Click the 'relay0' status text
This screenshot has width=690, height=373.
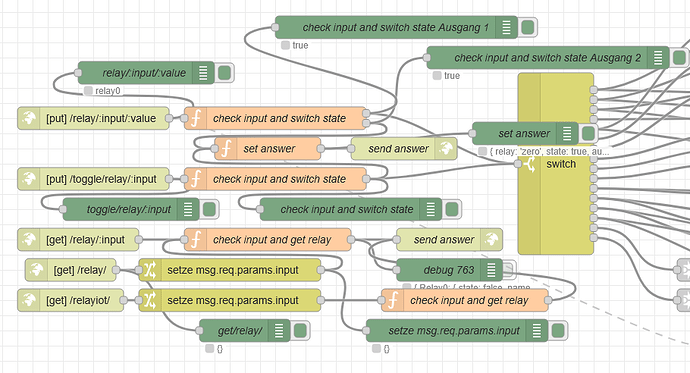click(108, 91)
